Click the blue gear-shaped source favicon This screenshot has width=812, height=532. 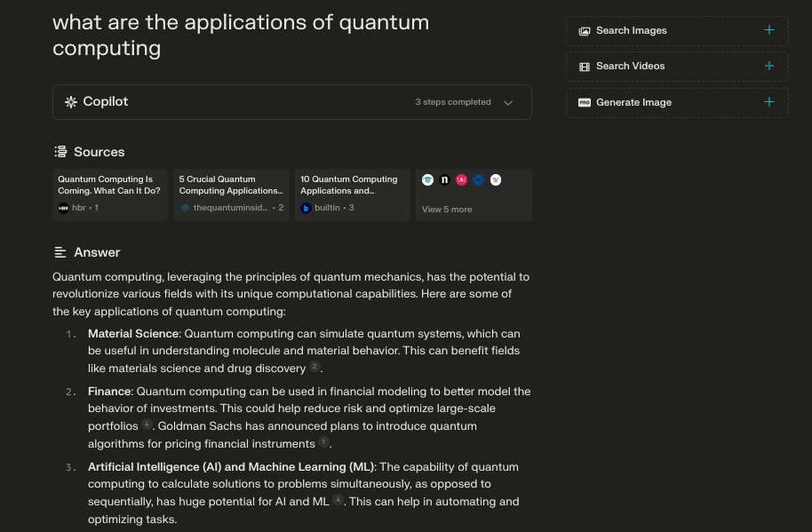(x=479, y=179)
